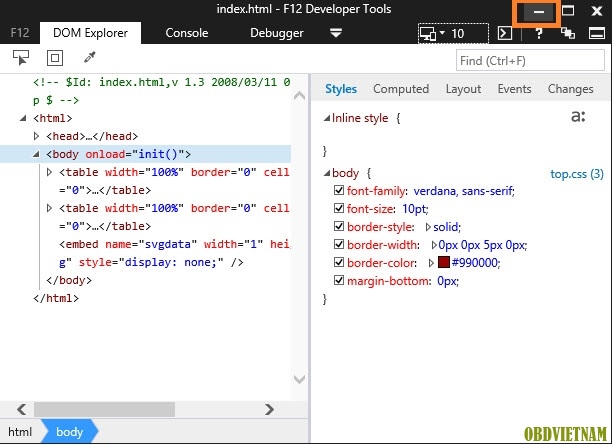This screenshot has width=614, height=445.
Task: Switch to the DOM Explorer tab
Action: pyautogui.click(x=90, y=33)
